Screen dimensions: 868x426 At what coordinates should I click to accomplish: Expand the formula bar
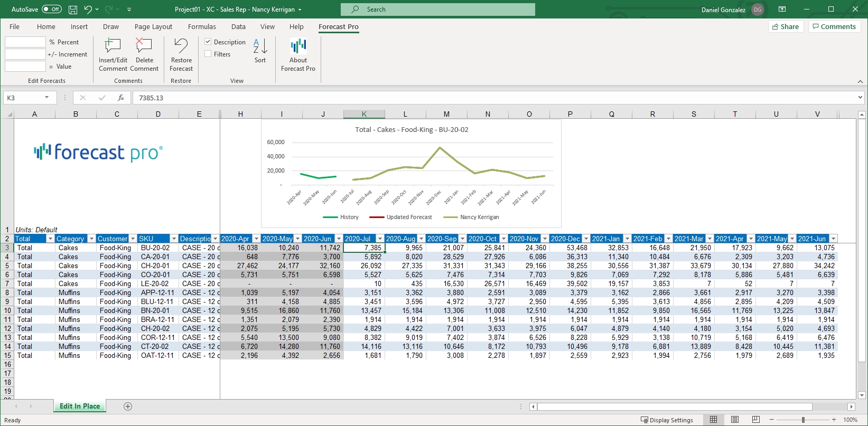click(860, 98)
